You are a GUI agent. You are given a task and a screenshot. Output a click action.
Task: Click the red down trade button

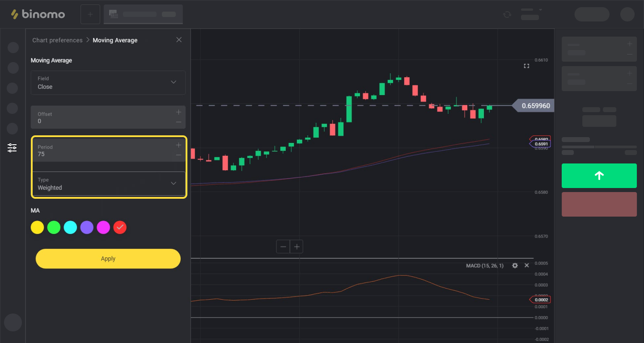(x=599, y=204)
